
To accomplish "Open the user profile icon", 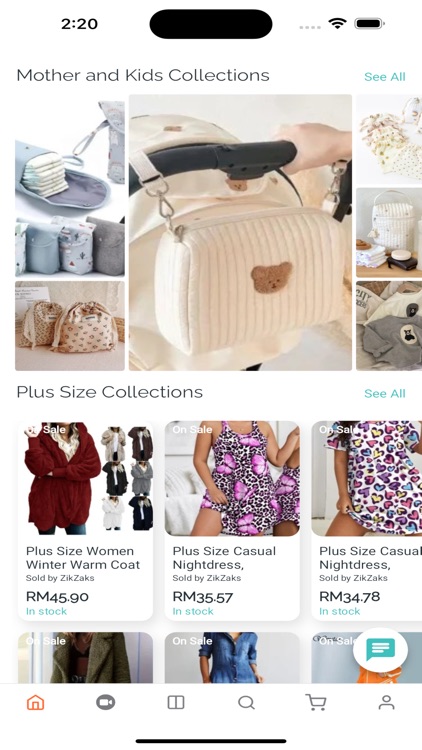I will (386, 702).
